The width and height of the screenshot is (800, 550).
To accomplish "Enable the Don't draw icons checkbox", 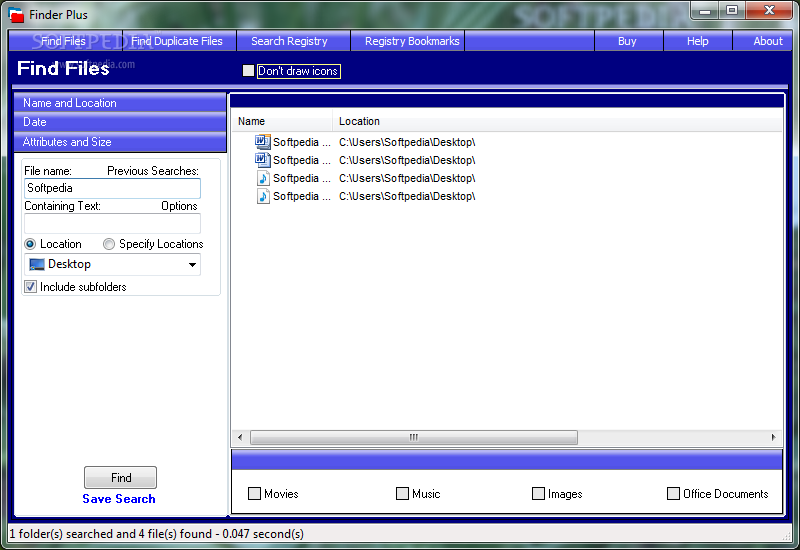I will pyautogui.click(x=248, y=70).
